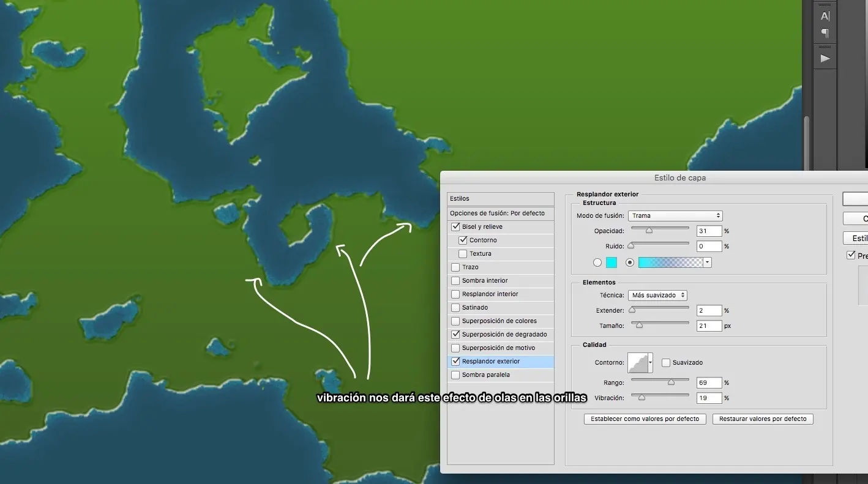The height and width of the screenshot is (484, 868).
Task: Click the cyan gradient preview bar
Action: (671, 262)
